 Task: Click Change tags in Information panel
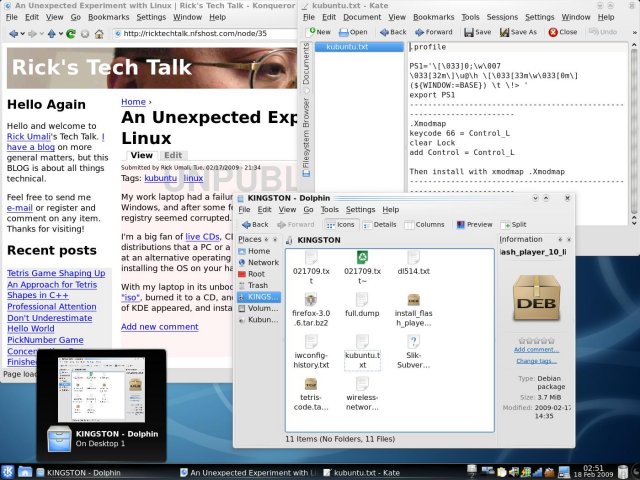536,361
